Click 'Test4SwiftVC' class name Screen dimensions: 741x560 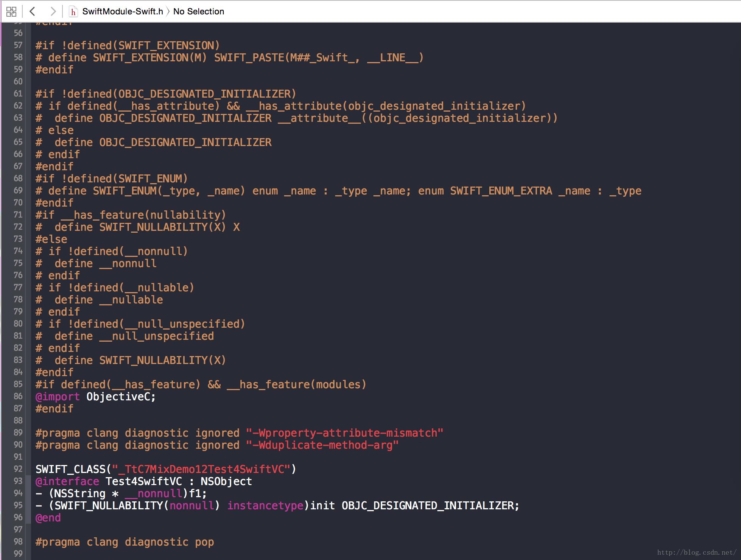[x=143, y=482]
